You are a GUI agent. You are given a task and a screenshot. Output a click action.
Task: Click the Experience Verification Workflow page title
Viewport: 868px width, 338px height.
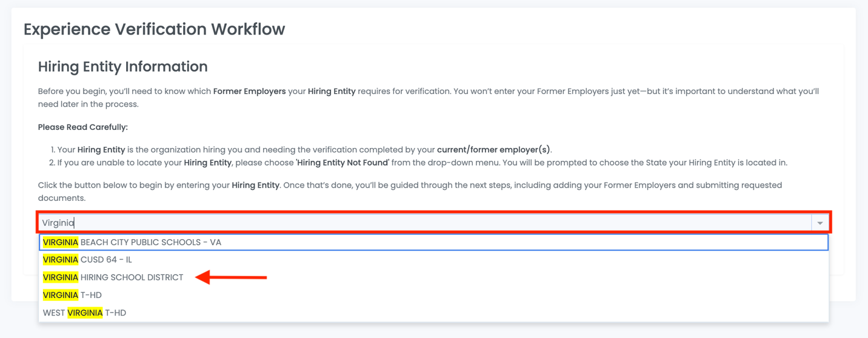pos(154,29)
